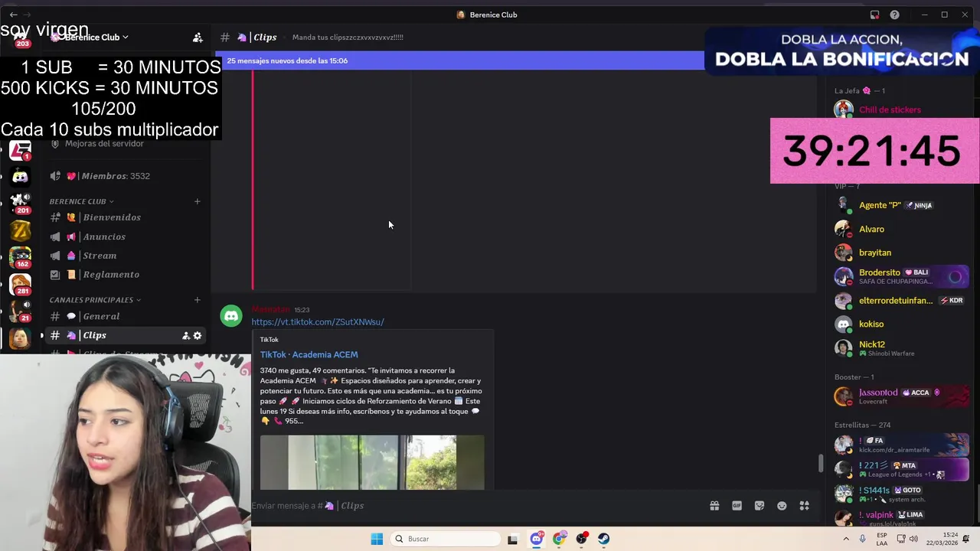The width and height of the screenshot is (980, 551).
Task: Click the chat message scrollbar thumb
Action: (820, 464)
